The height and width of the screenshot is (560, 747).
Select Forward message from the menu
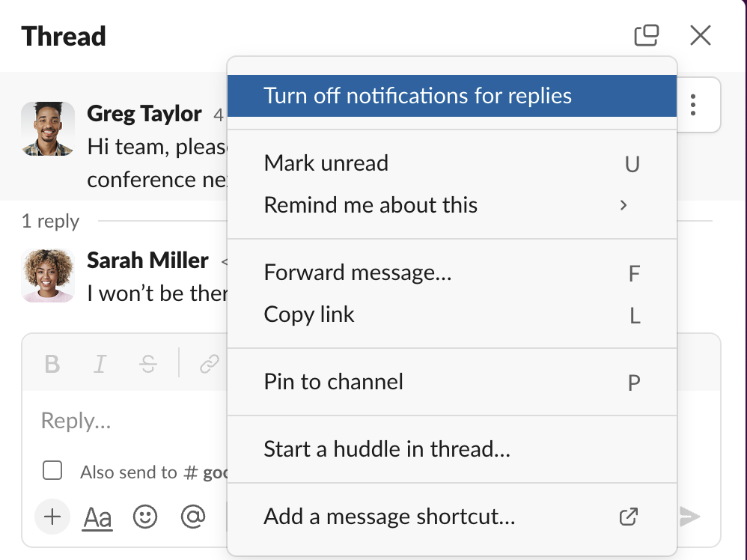[357, 273]
